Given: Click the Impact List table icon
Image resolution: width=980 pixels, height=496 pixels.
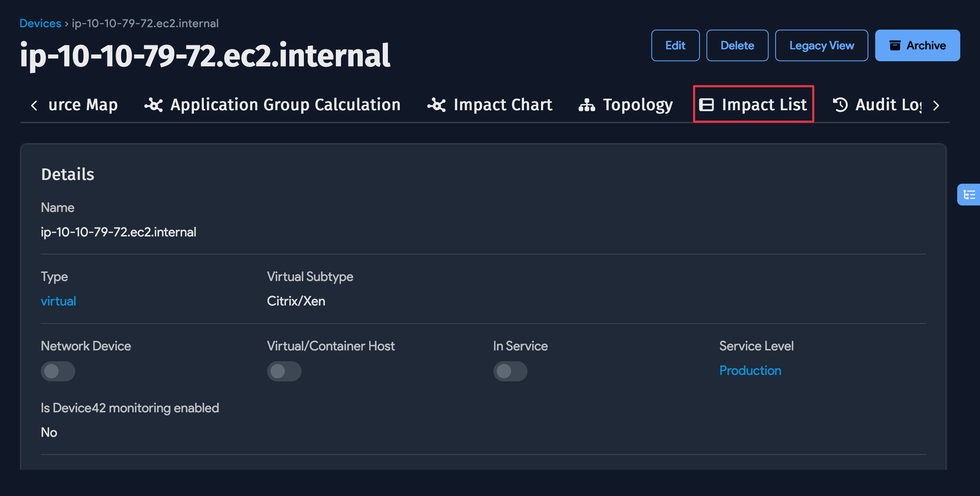Looking at the screenshot, I should 707,104.
